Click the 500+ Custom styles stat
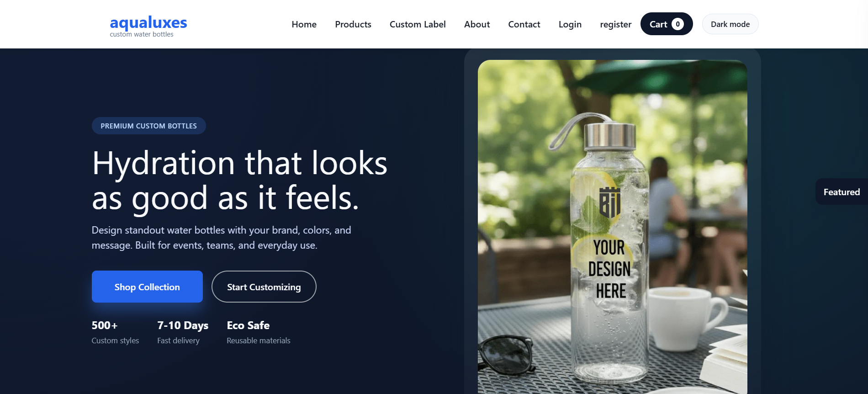 pyautogui.click(x=115, y=332)
